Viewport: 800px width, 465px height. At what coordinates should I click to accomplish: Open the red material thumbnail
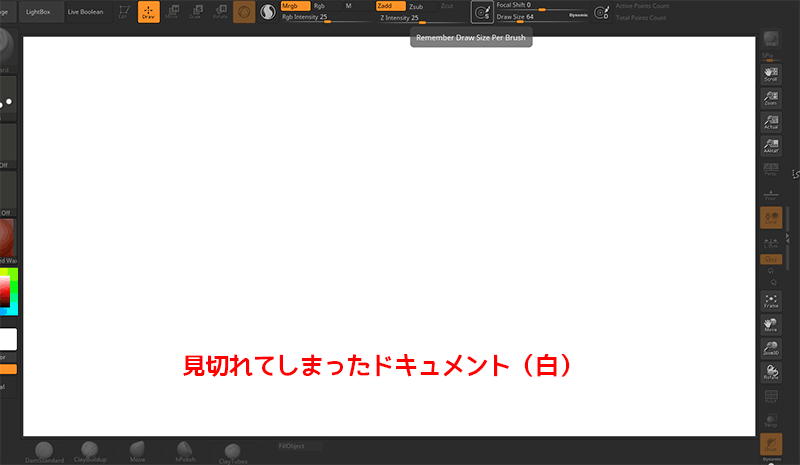click(6, 240)
